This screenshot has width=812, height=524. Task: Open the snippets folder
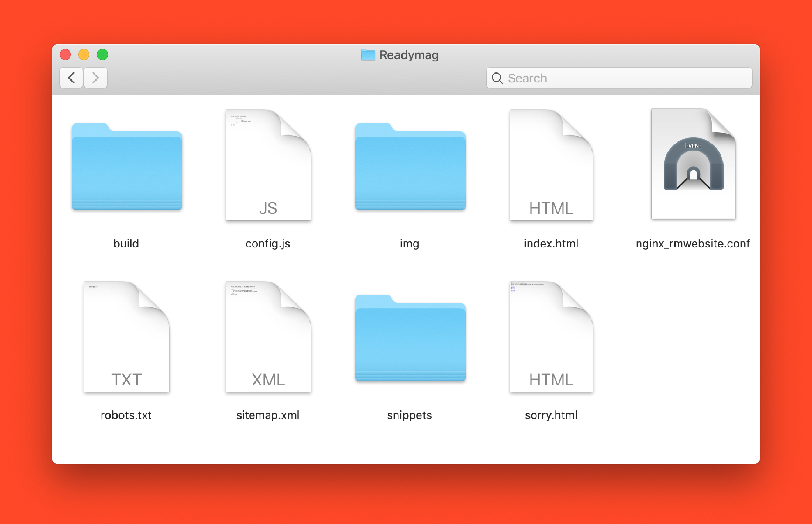click(x=409, y=340)
